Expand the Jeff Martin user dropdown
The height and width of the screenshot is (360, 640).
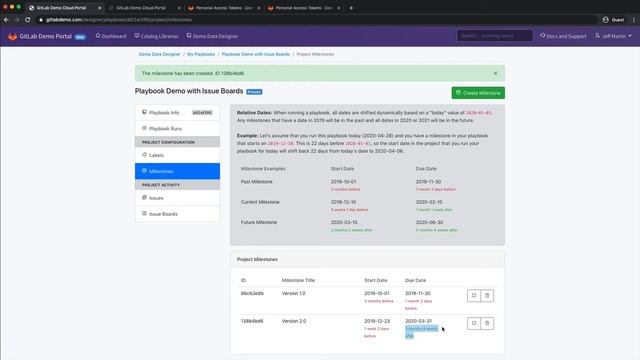(x=613, y=36)
